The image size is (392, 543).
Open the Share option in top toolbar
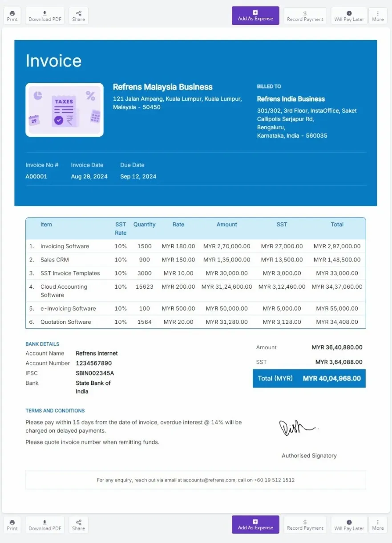pos(78,16)
